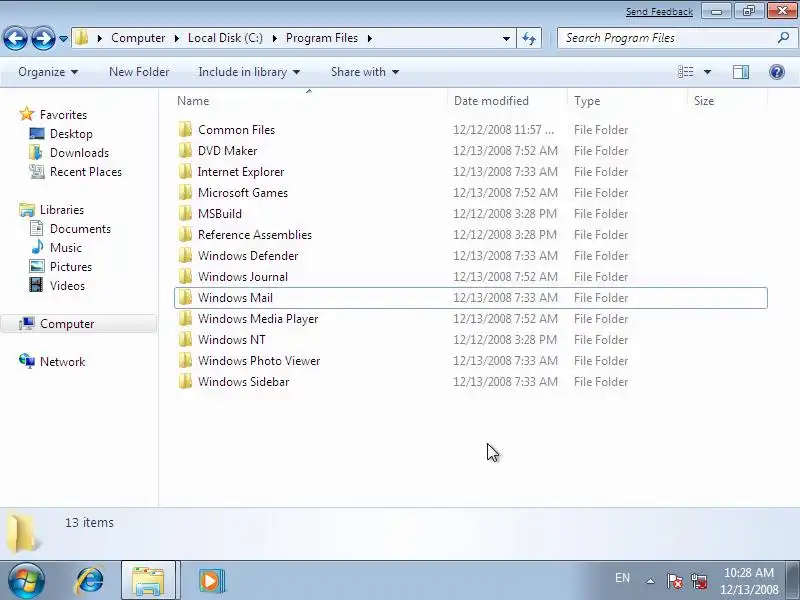Launch Internet Explorer from the taskbar
This screenshot has height=600, width=800.
[90, 581]
